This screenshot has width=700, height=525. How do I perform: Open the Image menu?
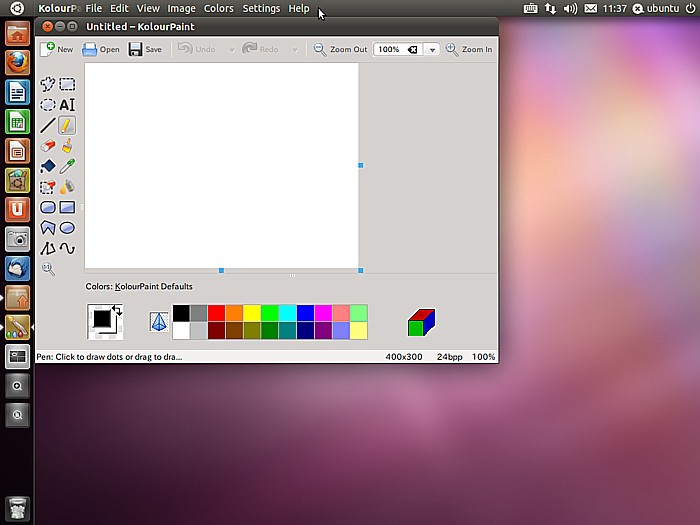point(181,8)
